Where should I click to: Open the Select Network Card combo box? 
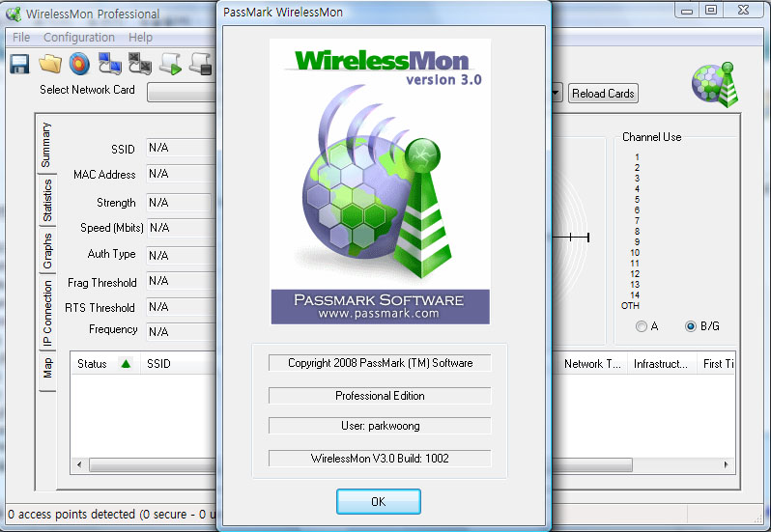coord(182,93)
